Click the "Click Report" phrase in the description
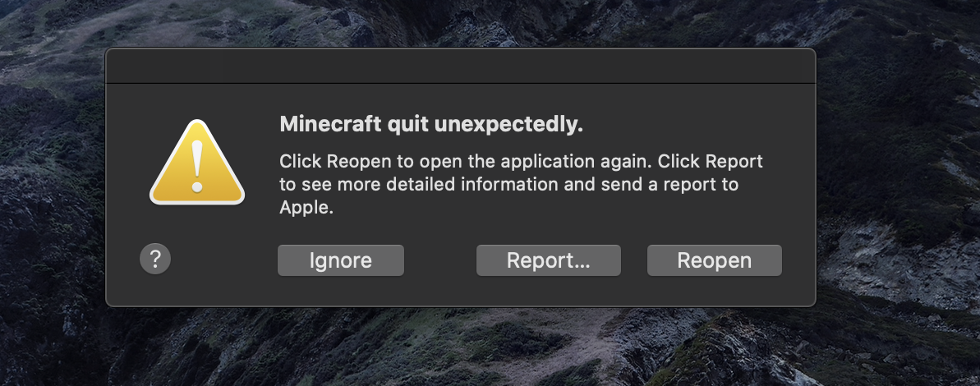Viewport: 980px width, 386px height. (x=711, y=161)
